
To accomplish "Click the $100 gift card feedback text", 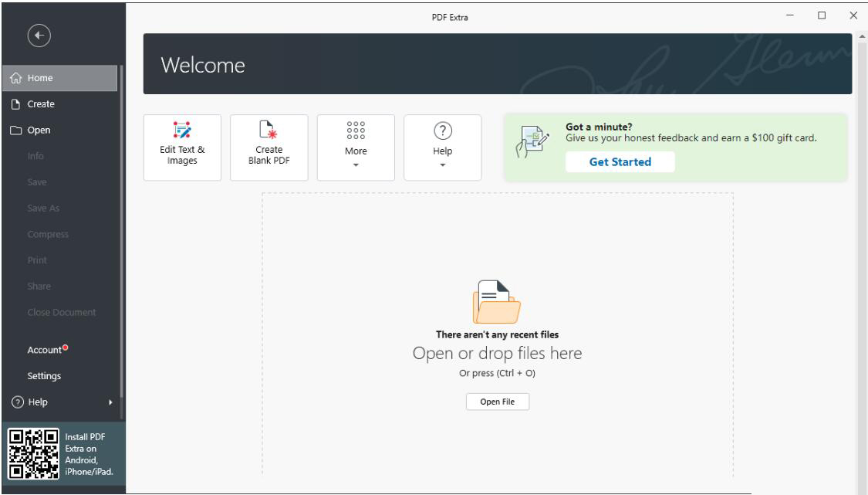I will pyautogui.click(x=691, y=138).
